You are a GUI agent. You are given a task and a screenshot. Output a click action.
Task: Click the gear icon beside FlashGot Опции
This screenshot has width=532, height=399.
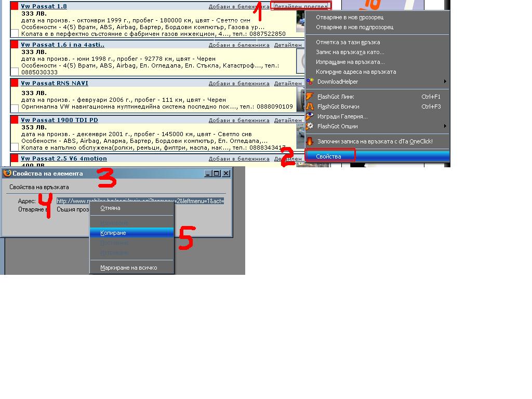point(310,126)
